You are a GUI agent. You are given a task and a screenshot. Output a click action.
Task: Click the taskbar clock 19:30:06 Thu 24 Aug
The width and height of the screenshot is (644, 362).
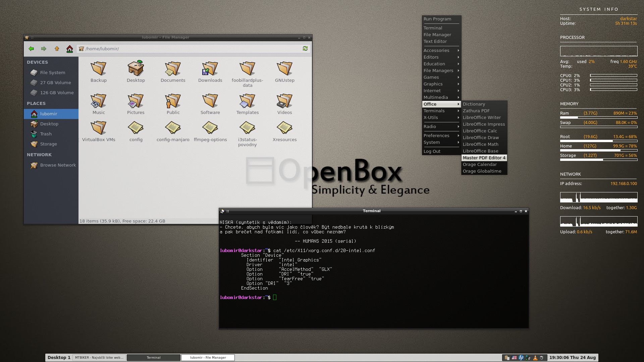click(573, 358)
